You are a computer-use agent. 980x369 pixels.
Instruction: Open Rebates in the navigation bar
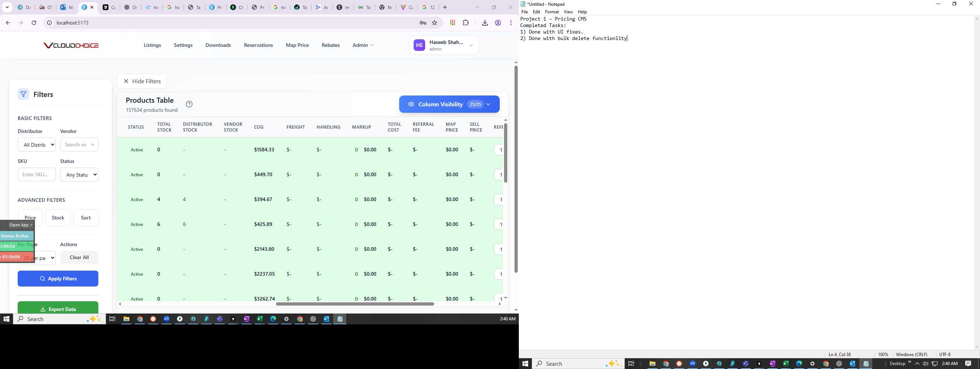pos(331,45)
